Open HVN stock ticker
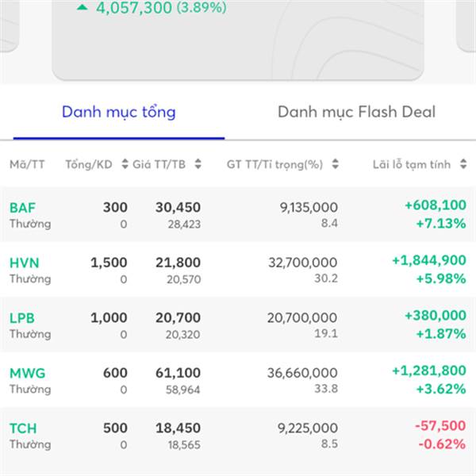The height and width of the screenshot is (476, 476). pyautogui.click(x=24, y=263)
